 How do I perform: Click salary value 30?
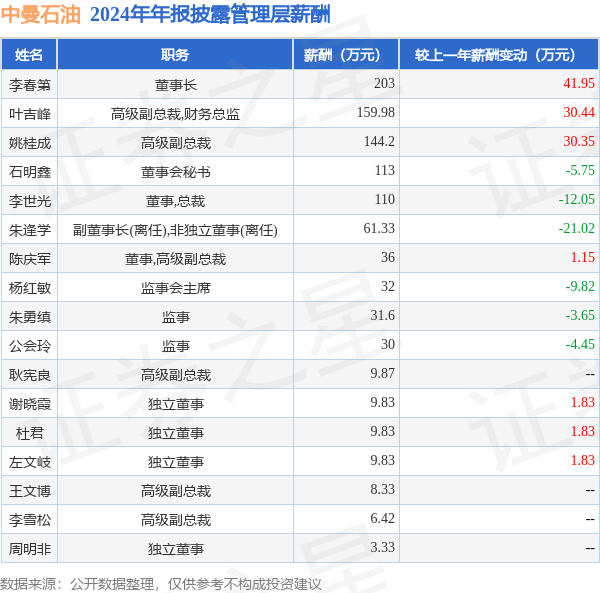[388, 344]
